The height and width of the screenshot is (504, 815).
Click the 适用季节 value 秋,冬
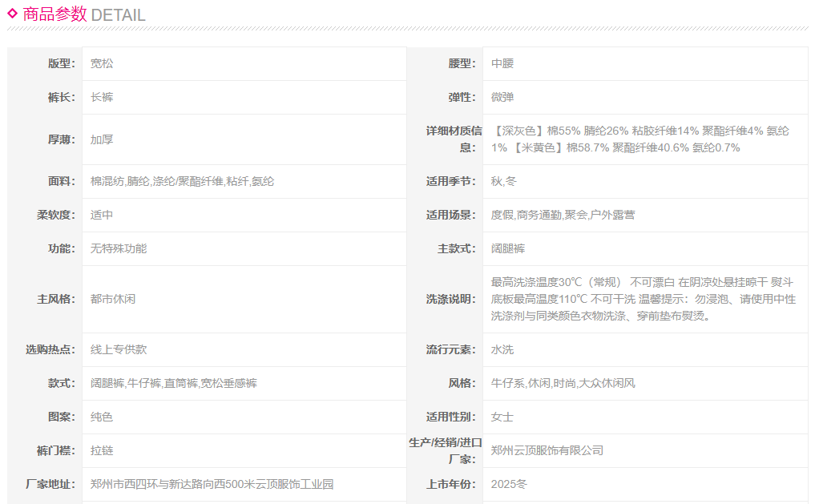504,181
